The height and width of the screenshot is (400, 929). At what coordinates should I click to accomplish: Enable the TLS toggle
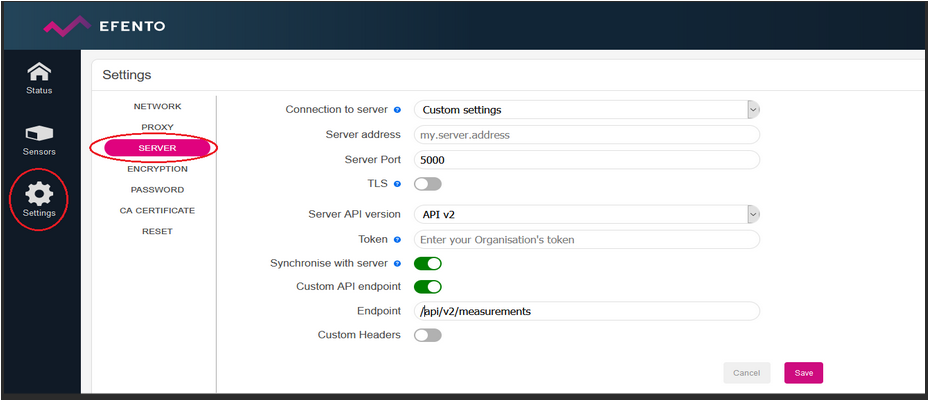pos(427,184)
